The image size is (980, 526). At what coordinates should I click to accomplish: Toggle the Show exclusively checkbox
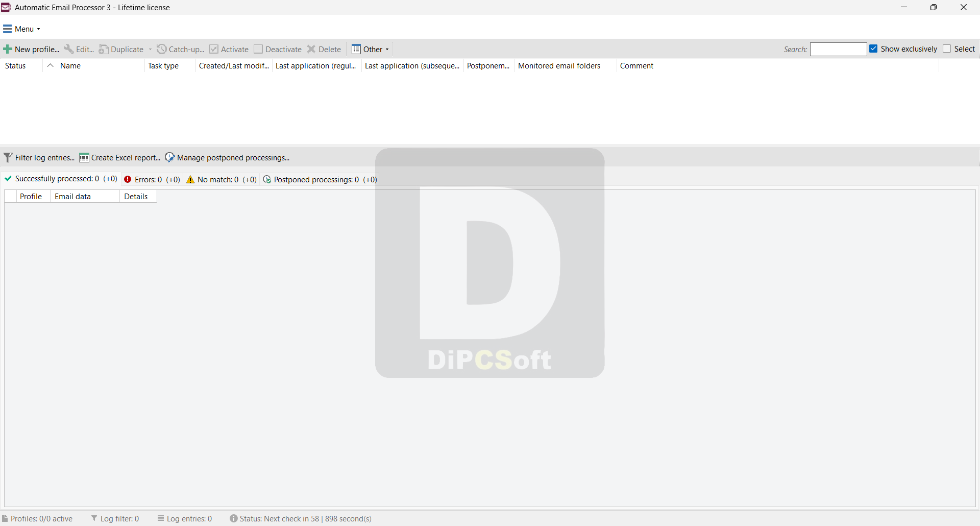point(873,49)
